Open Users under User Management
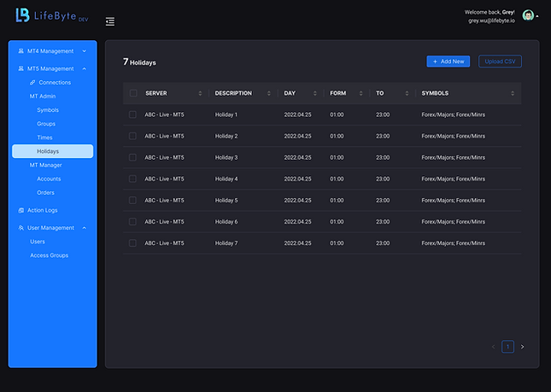 [x=38, y=242]
